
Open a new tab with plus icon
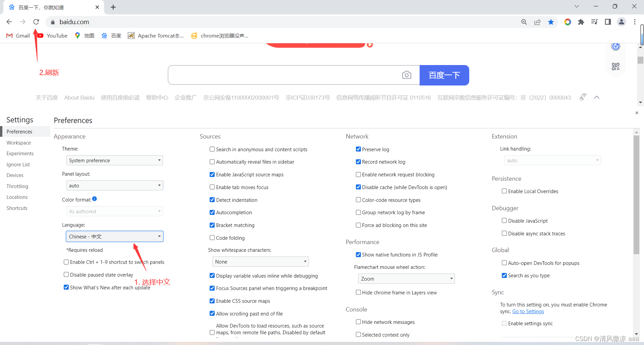(113, 7)
